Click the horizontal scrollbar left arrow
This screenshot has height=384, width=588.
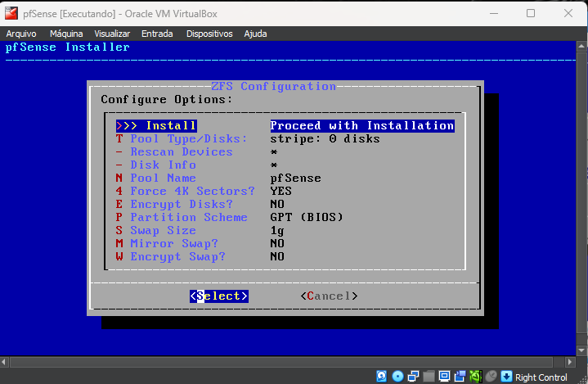(4, 362)
